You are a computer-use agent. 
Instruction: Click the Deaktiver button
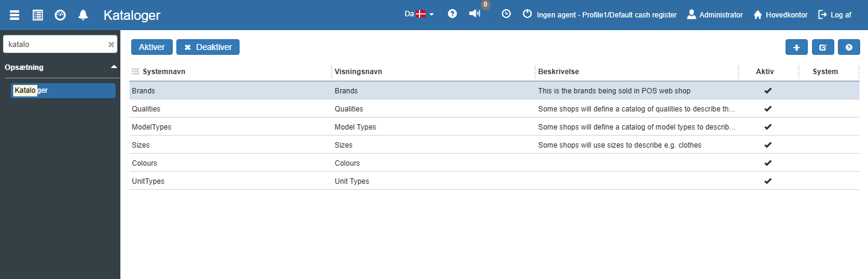click(x=208, y=47)
